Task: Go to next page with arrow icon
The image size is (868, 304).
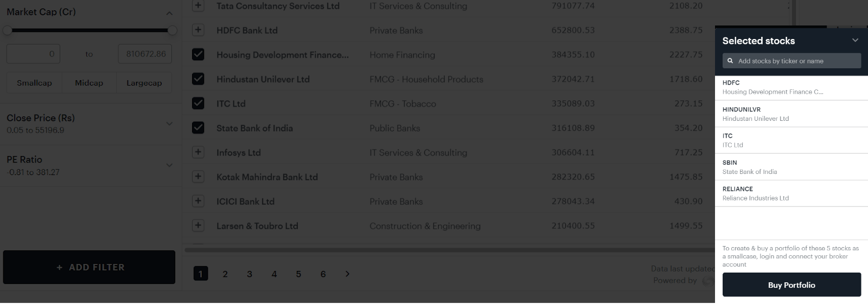Action: (x=347, y=274)
